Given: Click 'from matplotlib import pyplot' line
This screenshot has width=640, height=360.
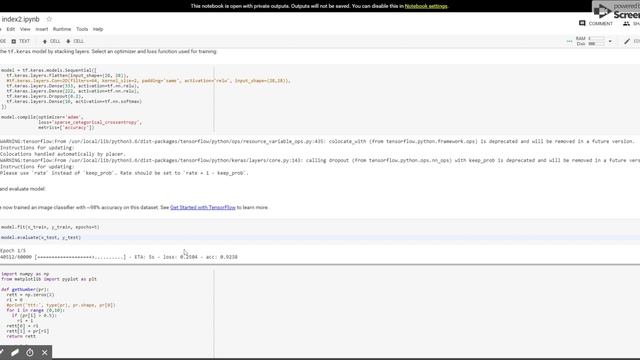Looking at the screenshot, I should pos(49,279).
